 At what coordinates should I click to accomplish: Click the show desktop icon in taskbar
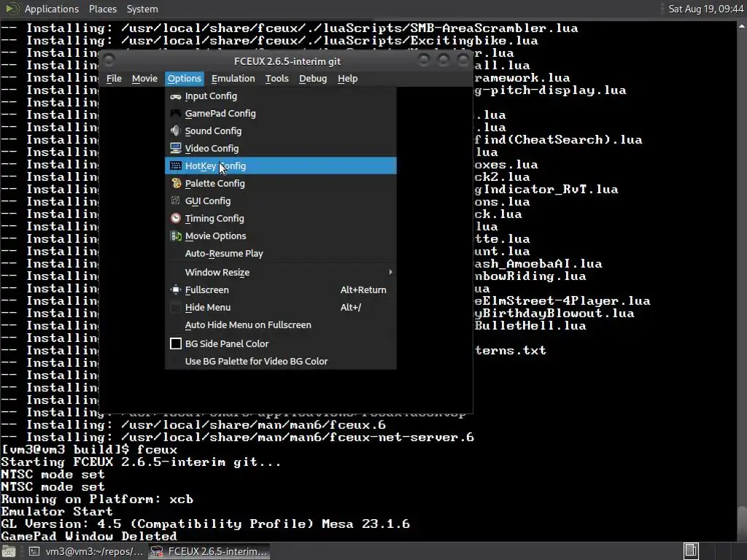[x=8, y=551]
